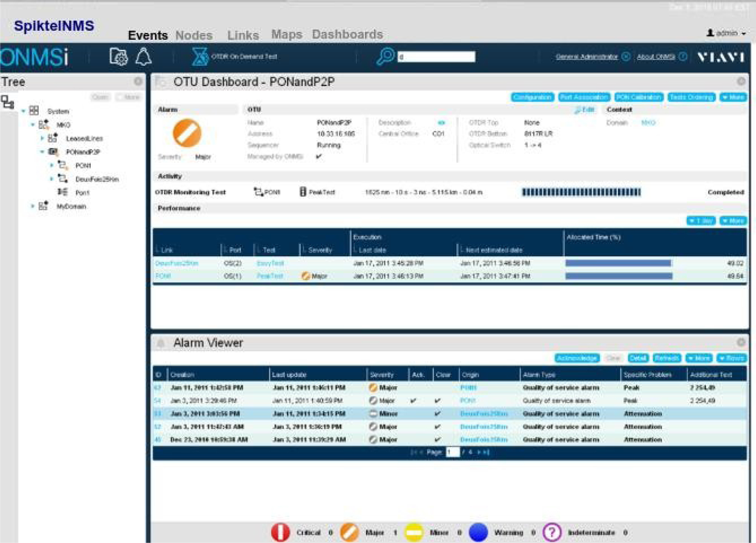Click the alarm bell icon in ONMSi toolbar
Viewport: 756px width, 543px height.
pyautogui.click(x=144, y=57)
